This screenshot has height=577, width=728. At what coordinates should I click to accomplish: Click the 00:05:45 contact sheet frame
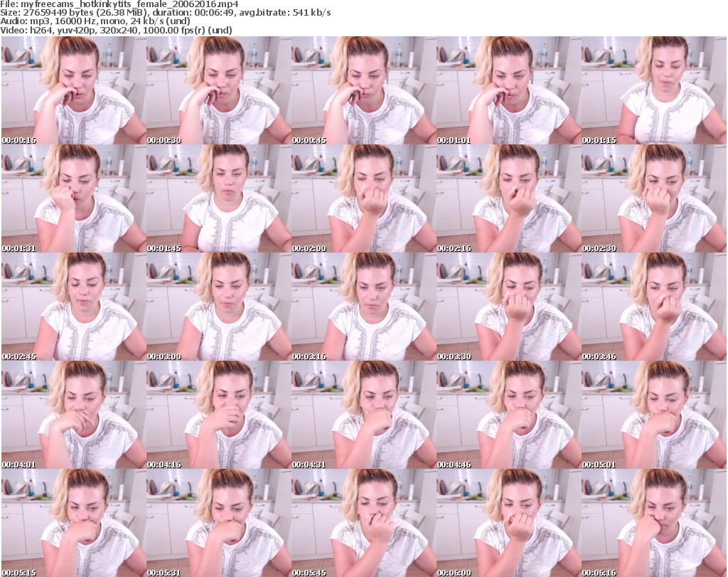tap(363, 523)
